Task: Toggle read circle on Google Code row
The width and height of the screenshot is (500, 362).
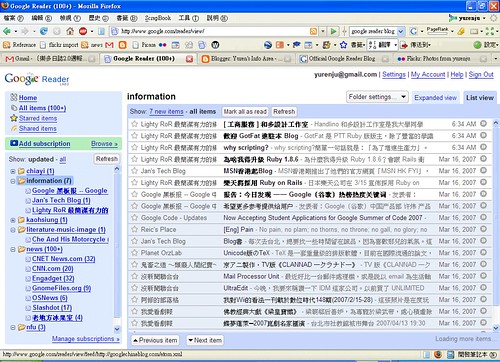Action: coord(483,217)
